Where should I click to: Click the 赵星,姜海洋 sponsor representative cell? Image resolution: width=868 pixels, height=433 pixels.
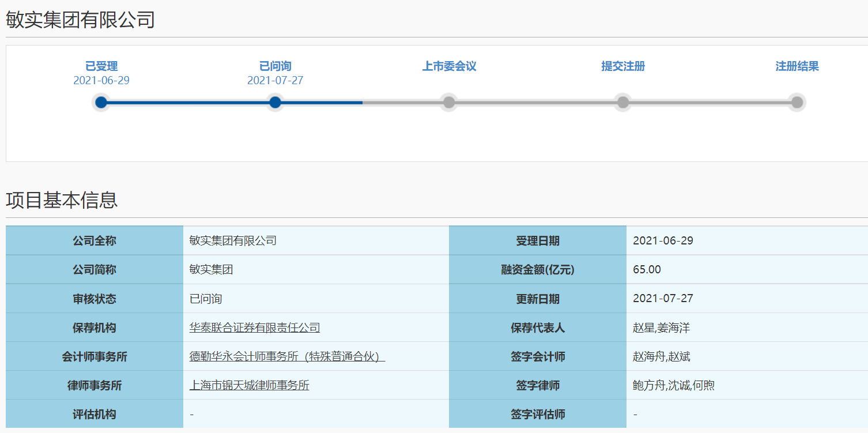[661, 328]
